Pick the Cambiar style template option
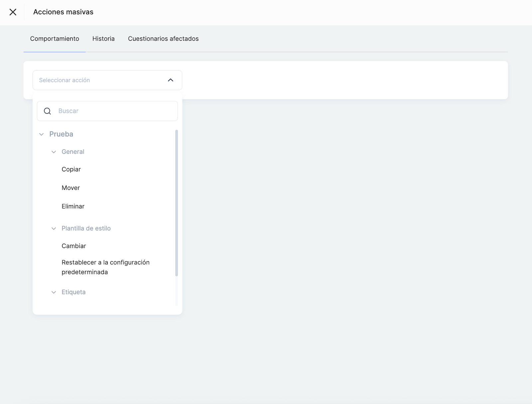 click(x=74, y=246)
